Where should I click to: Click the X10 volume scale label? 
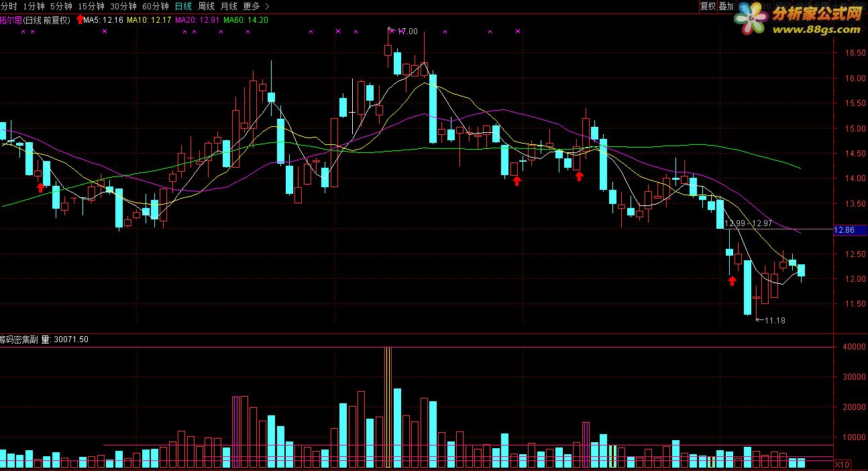tap(841, 464)
